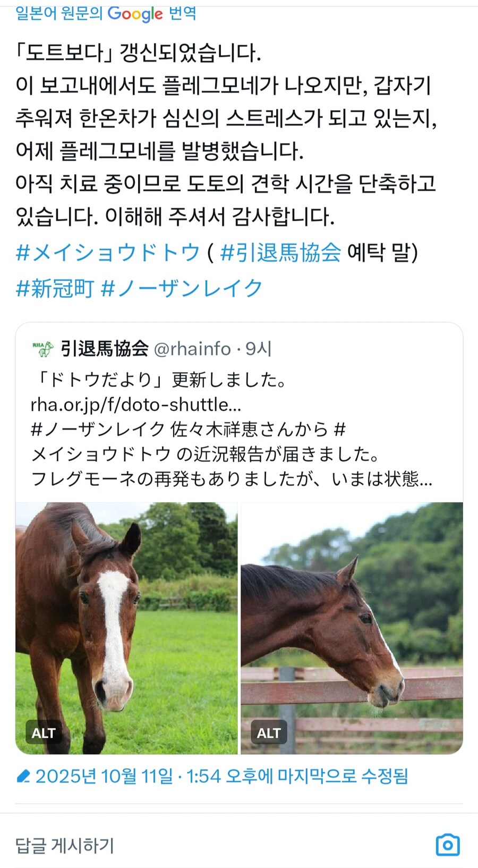Open the #新冠町 hashtag
This screenshot has width=478, height=868.
[x=55, y=289]
